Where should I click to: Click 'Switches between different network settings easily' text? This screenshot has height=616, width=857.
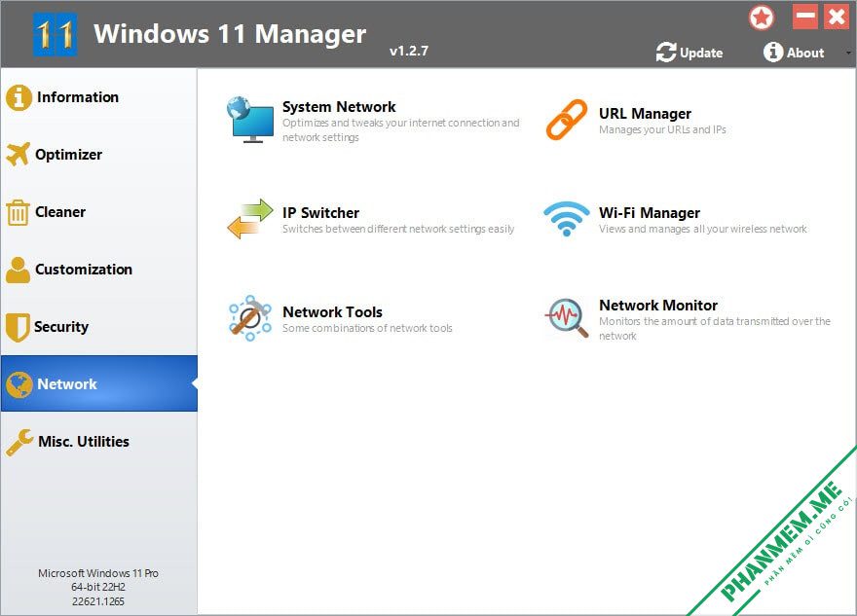398,229
